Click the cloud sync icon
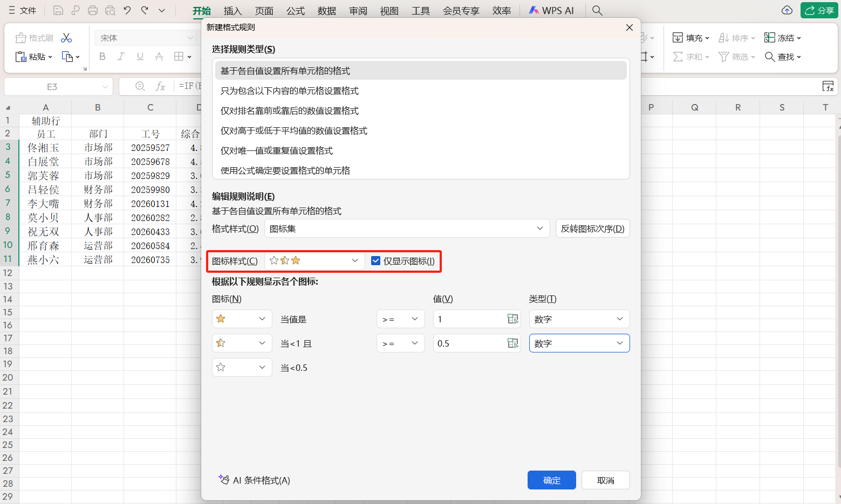The height and width of the screenshot is (504, 841). [787, 10]
